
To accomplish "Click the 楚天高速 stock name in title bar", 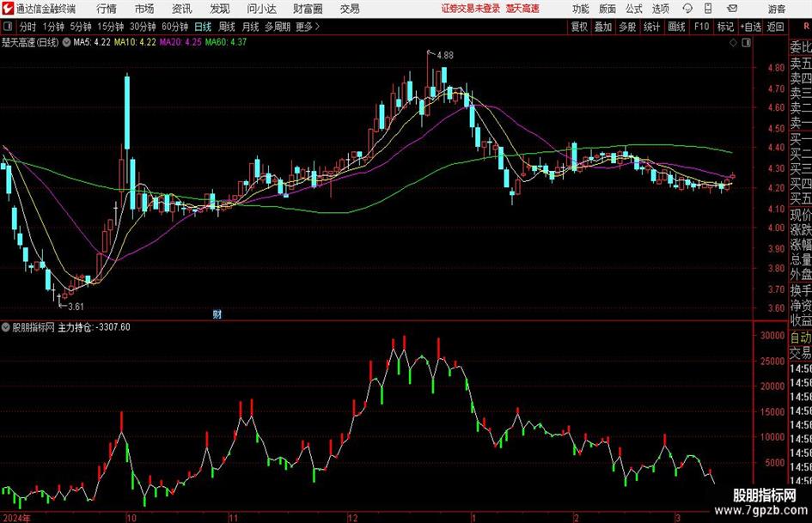I will pos(522,9).
